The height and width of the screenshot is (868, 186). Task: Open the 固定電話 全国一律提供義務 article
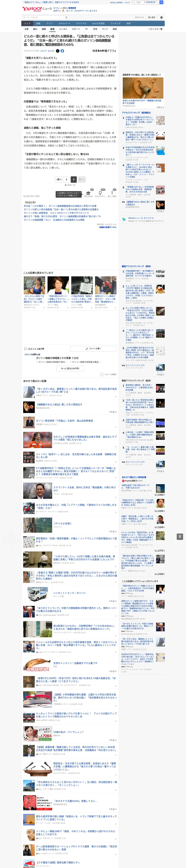pos(76,540)
